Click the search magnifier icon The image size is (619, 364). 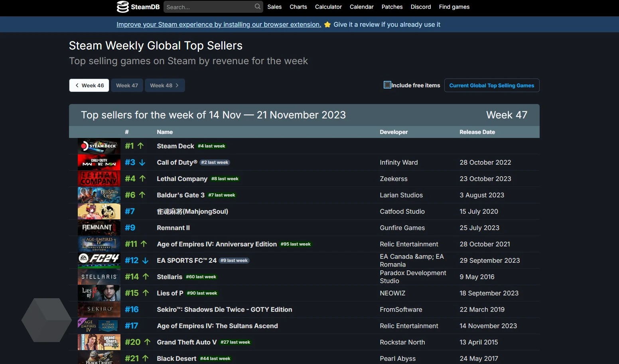(258, 6)
